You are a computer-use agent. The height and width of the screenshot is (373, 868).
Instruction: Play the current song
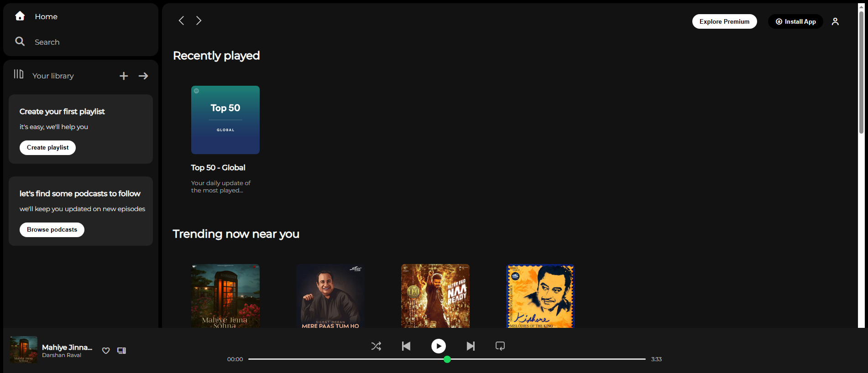[439, 346]
